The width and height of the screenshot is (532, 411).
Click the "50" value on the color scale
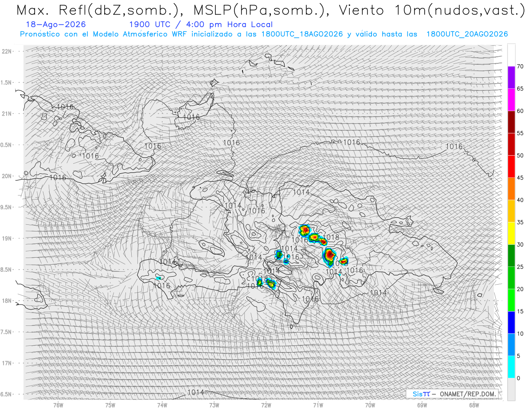coord(520,156)
